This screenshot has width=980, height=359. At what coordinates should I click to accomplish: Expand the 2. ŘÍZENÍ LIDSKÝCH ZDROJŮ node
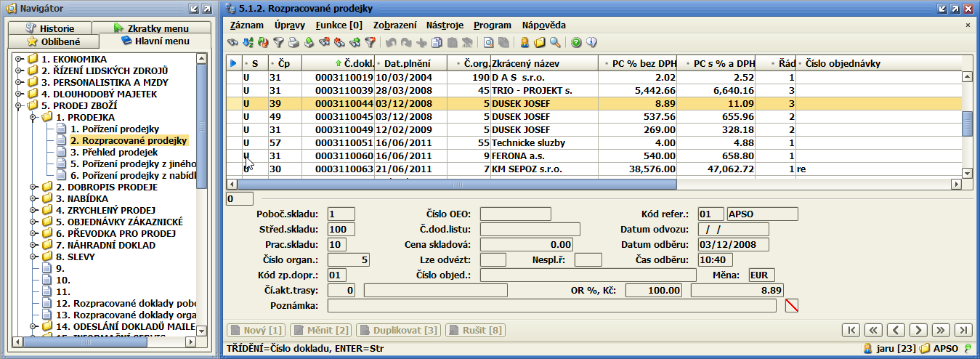tap(18, 70)
